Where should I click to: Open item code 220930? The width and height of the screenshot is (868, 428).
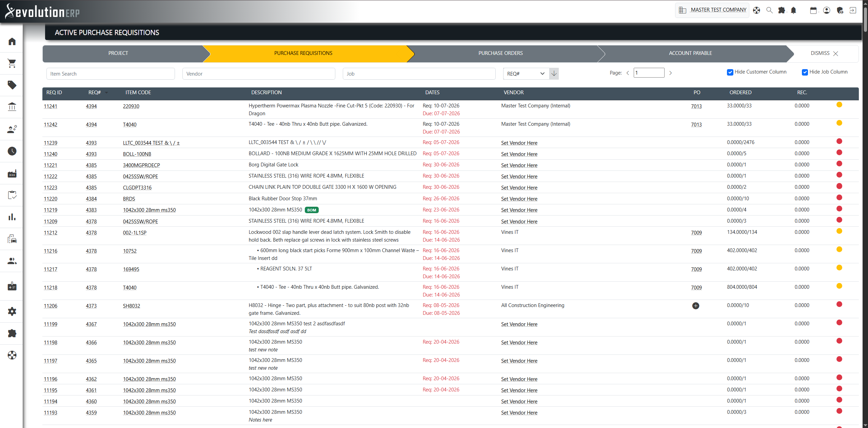click(131, 106)
